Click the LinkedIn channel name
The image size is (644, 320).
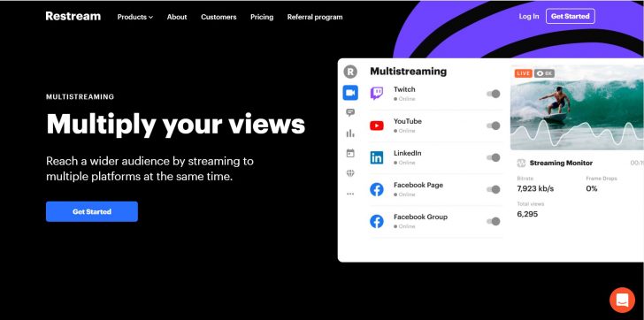[x=408, y=154]
